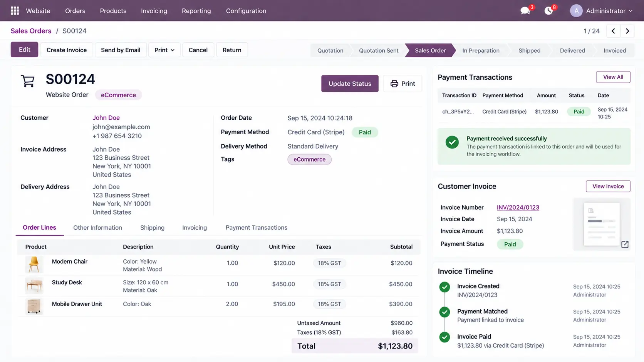Open the invoice document thumbnail
The height and width of the screenshot is (362, 644).
tap(601, 224)
